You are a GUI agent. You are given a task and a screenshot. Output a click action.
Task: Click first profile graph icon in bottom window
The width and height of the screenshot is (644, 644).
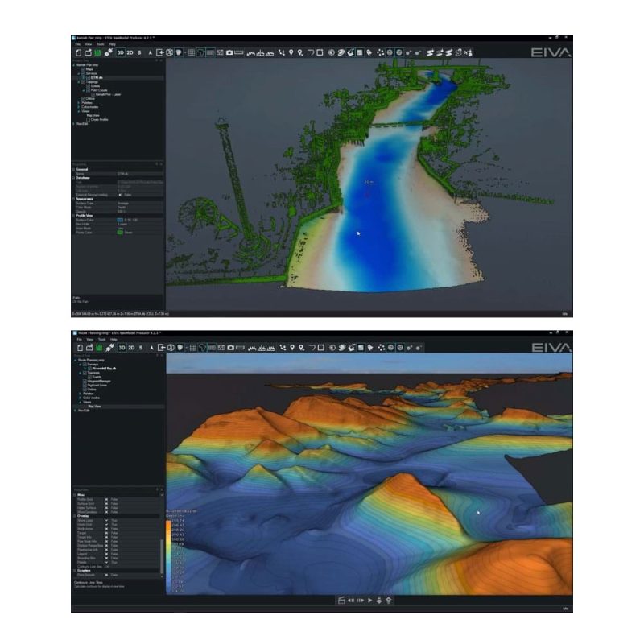(x=251, y=348)
